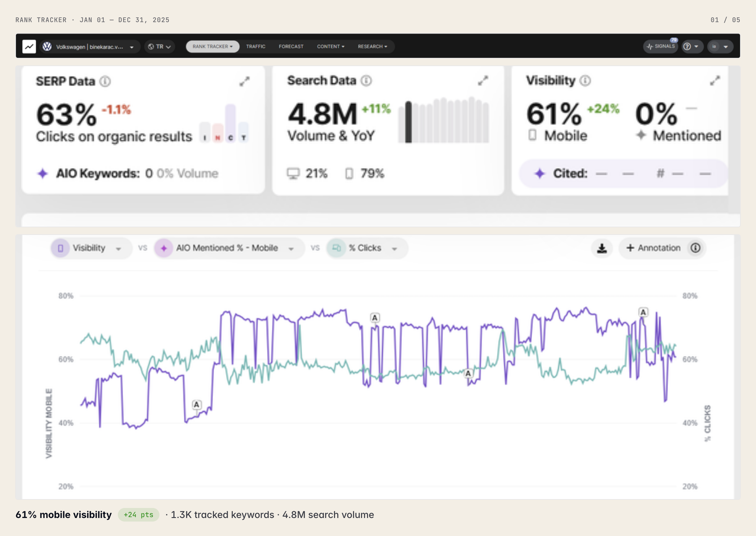Image resolution: width=756 pixels, height=536 pixels.
Task: Click the +11% volume change label
Action: (376, 109)
